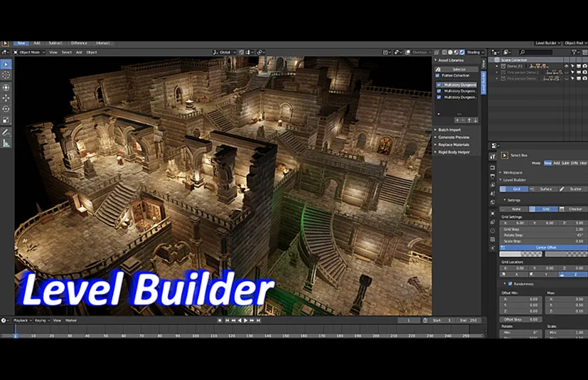Expand the Replace Materials panel
The image size is (588, 380).
click(x=454, y=145)
